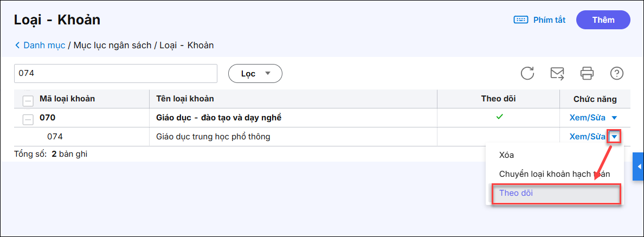This screenshot has height=237, width=644.
Task: Click the print icon
Action: [587, 73]
